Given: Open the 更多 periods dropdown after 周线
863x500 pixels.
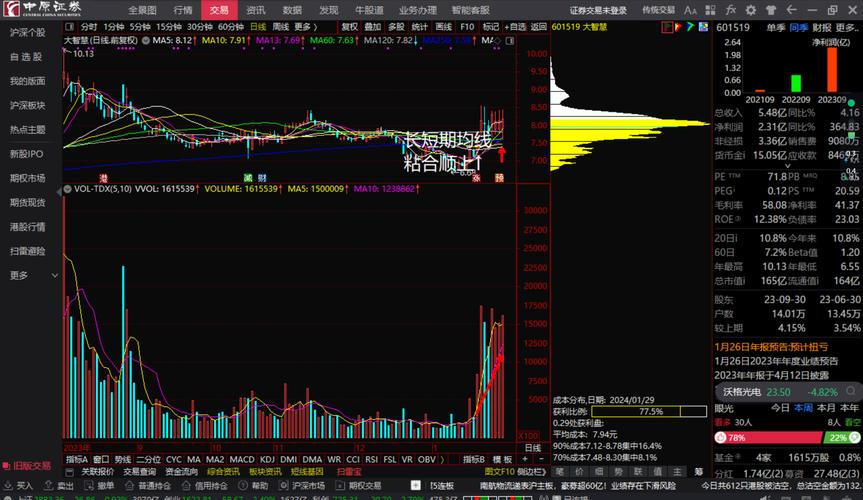Looking at the screenshot, I should point(305,27).
